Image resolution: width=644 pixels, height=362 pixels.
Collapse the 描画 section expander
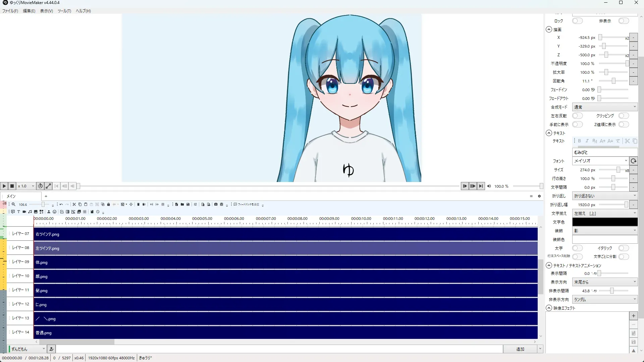(549, 29)
